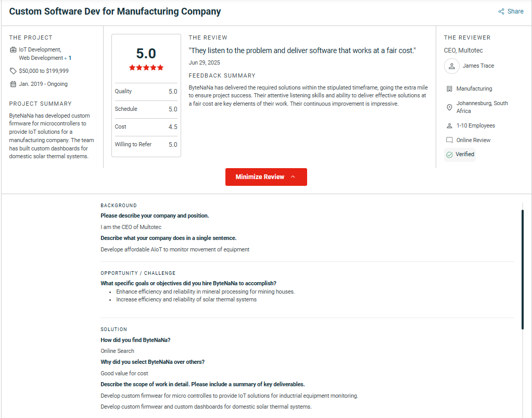
Task: Click the Online Review chat icon
Action: point(449,141)
